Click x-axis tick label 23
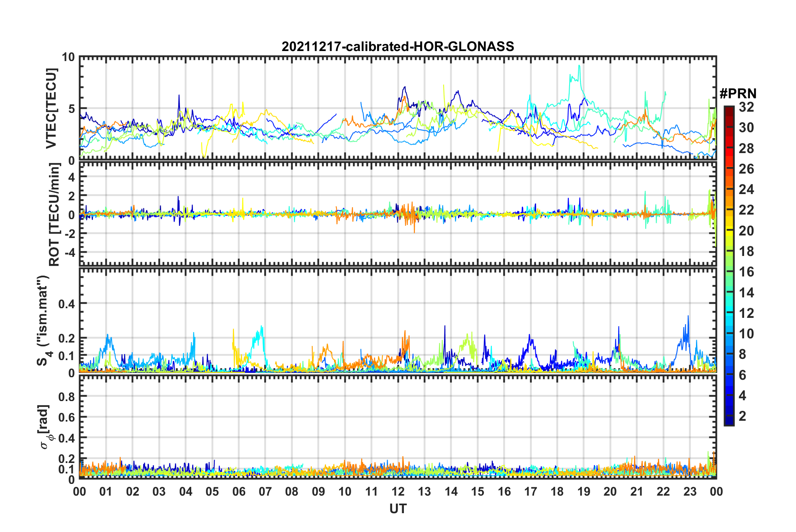796x532 pixels. [690, 491]
